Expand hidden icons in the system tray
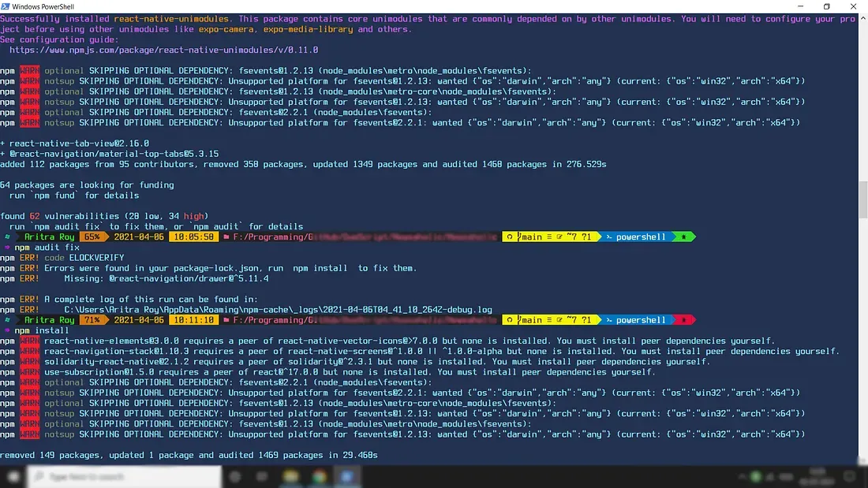This screenshot has width=868, height=488. [x=743, y=476]
